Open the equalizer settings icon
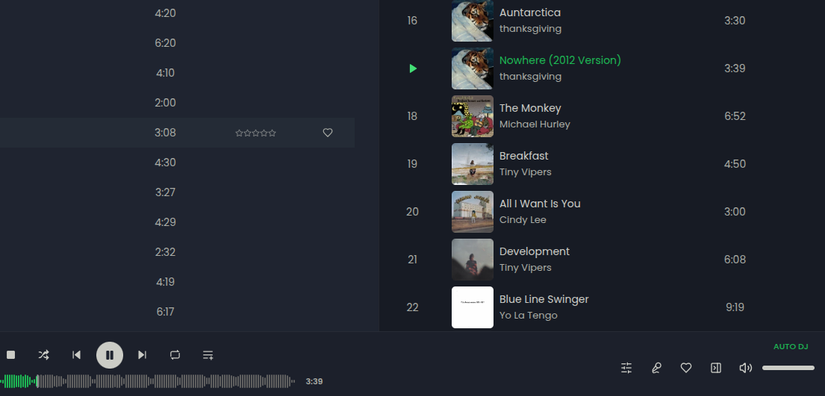This screenshot has width=825, height=396. [x=626, y=368]
